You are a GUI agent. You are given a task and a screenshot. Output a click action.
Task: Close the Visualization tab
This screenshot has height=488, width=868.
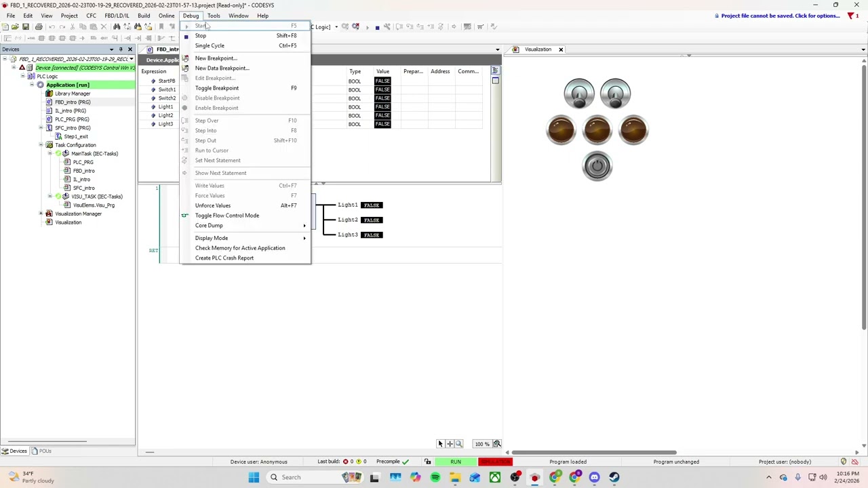pos(561,49)
